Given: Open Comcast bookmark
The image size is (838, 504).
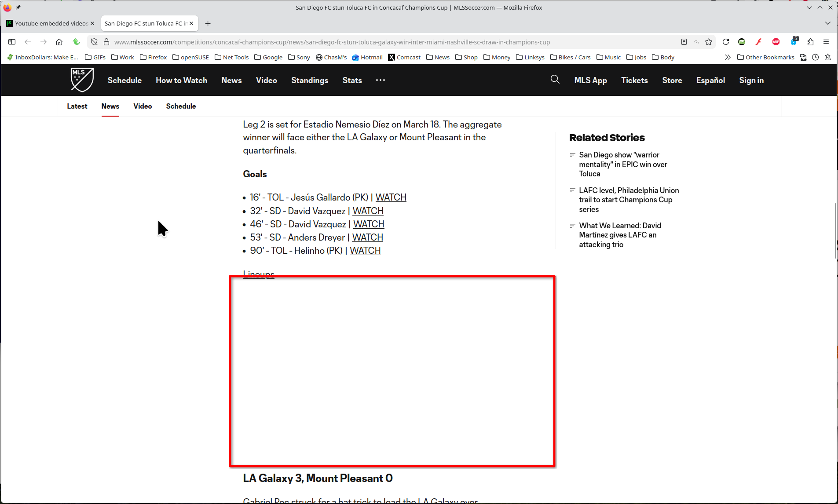Looking at the screenshot, I should [x=404, y=57].
